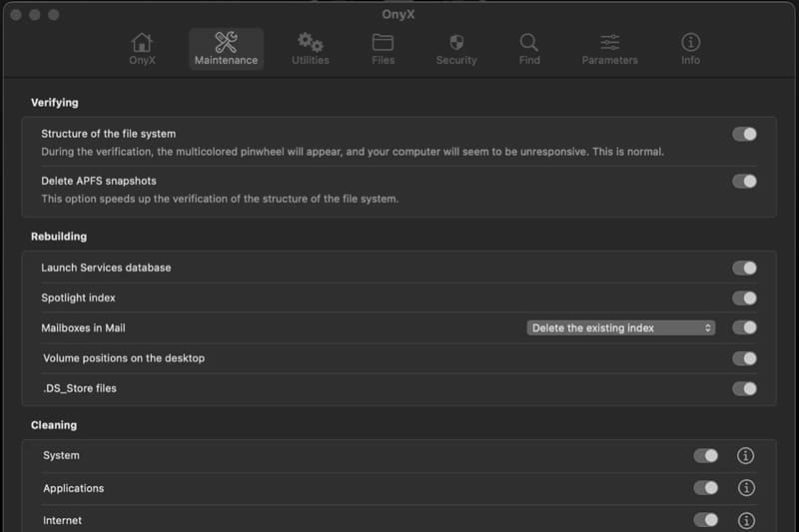
Task: Click the Rebuilding section heading
Action: (x=59, y=237)
